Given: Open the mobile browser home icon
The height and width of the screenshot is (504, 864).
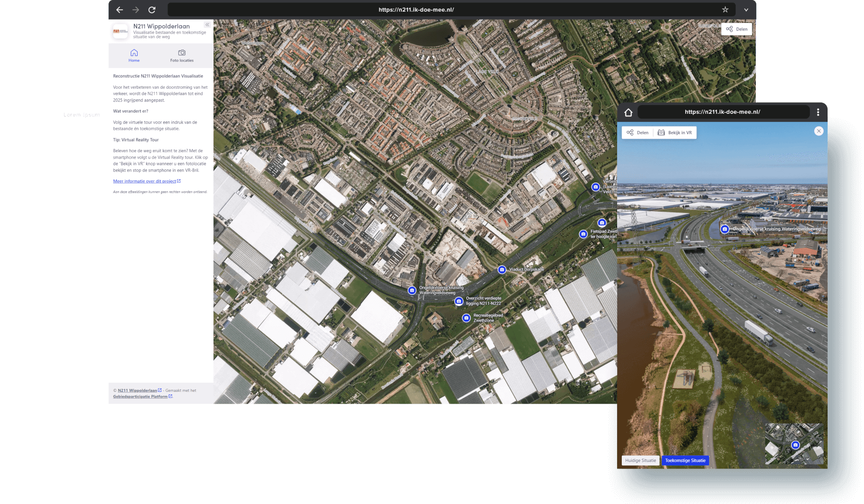Looking at the screenshot, I should pos(628,112).
